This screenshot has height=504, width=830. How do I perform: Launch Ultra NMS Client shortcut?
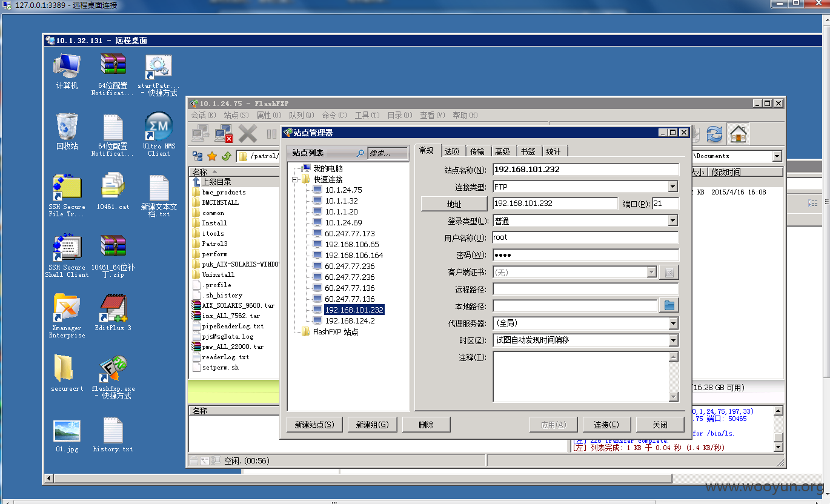click(159, 134)
